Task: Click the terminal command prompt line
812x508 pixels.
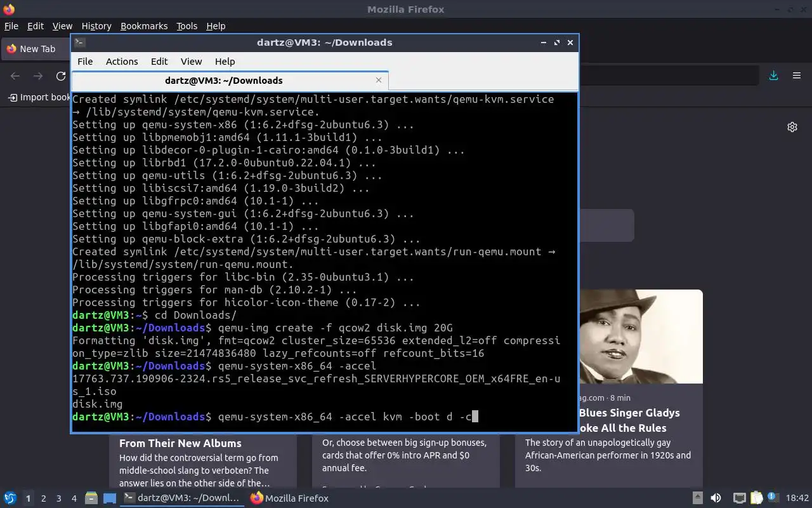Action: (x=275, y=417)
